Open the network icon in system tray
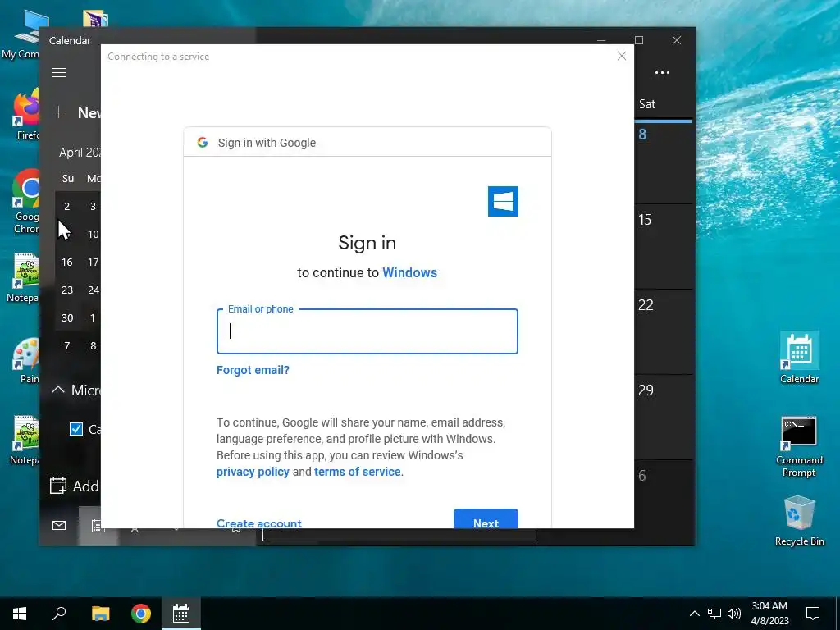The width and height of the screenshot is (840, 630). pyautogui.click(x=714, y=614)
